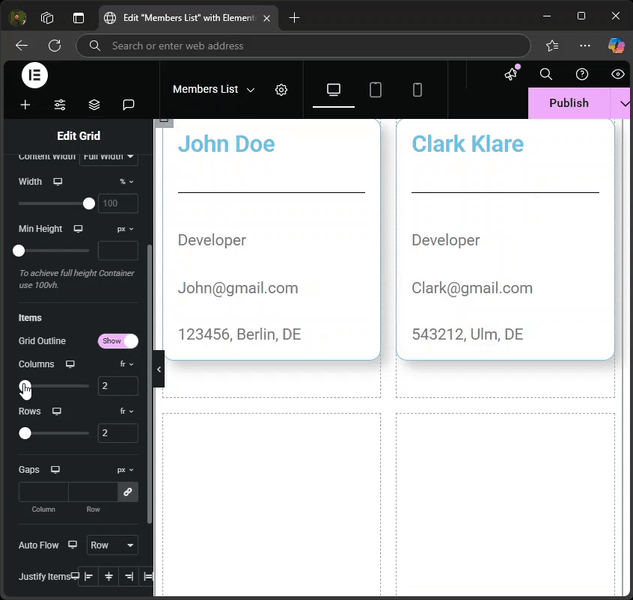Open page settings gear icon

281,90
